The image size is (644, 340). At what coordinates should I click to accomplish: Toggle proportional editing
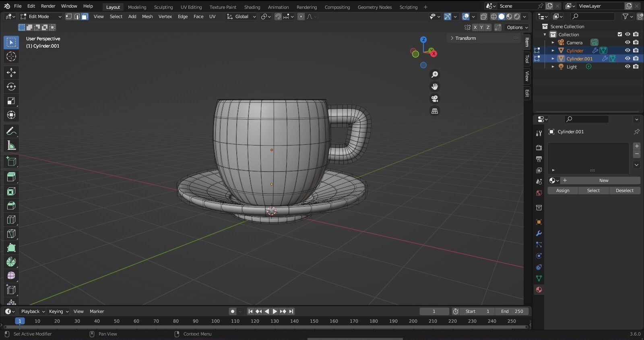tap(301, 17)
